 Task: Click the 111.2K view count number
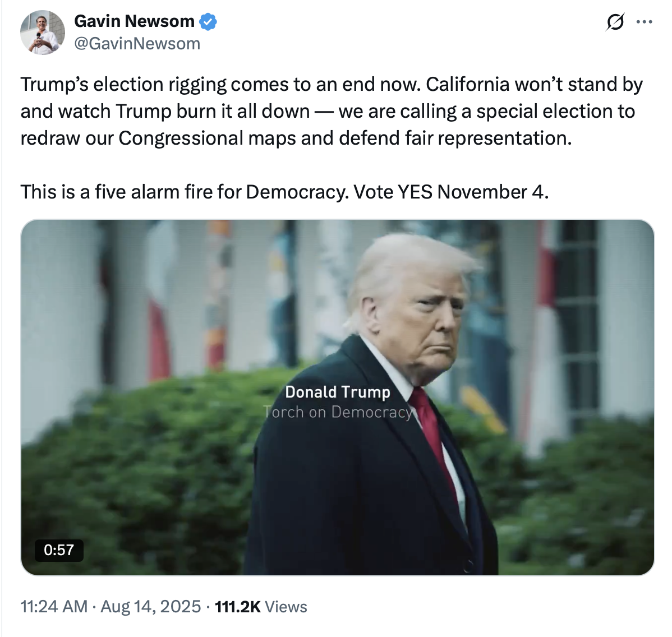[x=238, y=607]
